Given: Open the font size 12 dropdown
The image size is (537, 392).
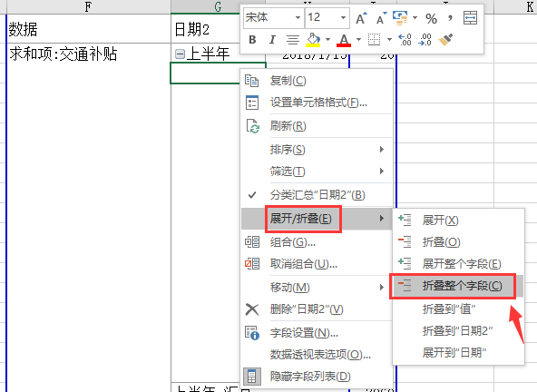Looking at the screenshot, I should click(343, 18).
